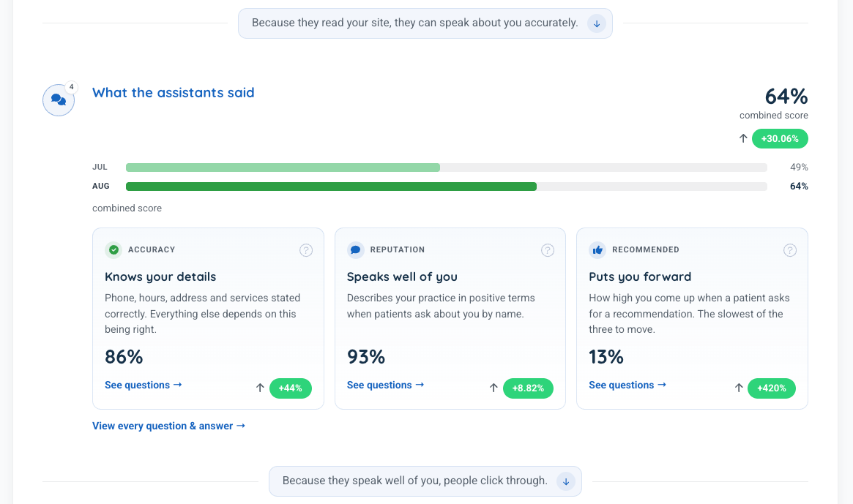Click the up arrow next to +30.06%
Image resolution: width=853 pixels, height=504 pixels.
point(743,139)
